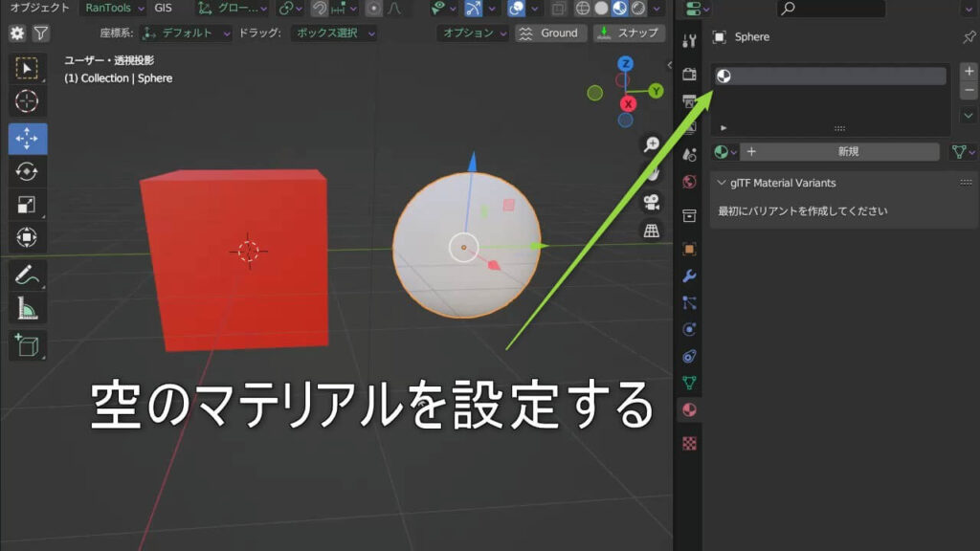980x551 pixels.
Task: Toggle proportional editing in header
Action: (374, 8)
